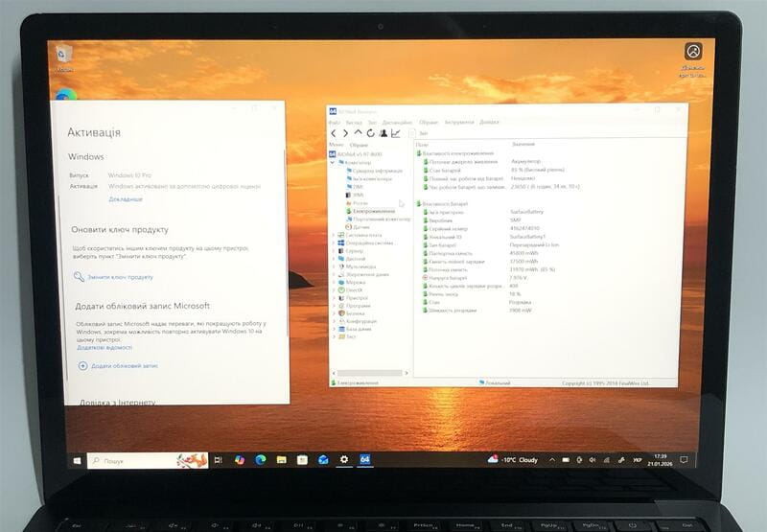The height and width of the screenshot is (532, 767).
Task: Click the user profile icon in AIDA64 toolbar
Action: pyautogui.click(x=383, y=133)
